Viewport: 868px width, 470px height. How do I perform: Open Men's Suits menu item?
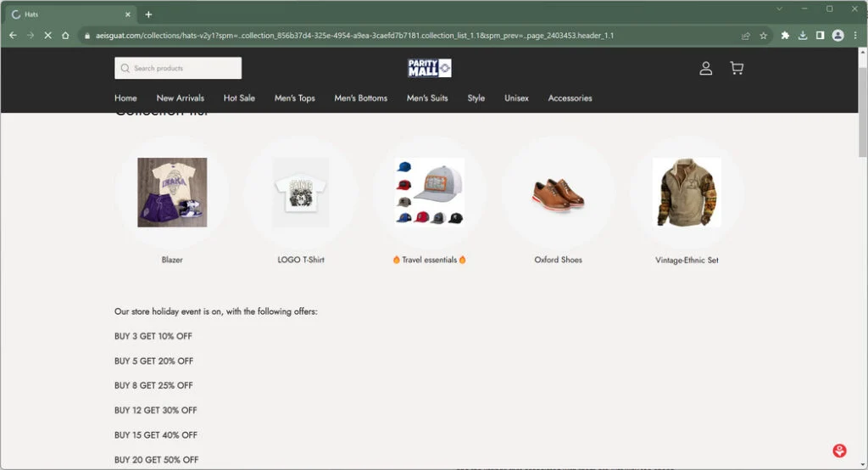coord(427,98)
